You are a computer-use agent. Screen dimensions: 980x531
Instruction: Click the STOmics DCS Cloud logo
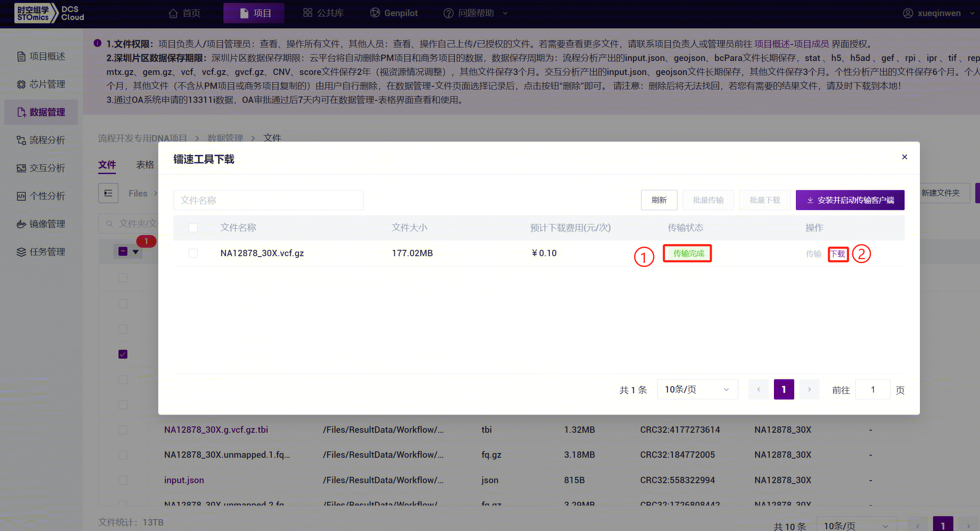click(x=50, y=13)
